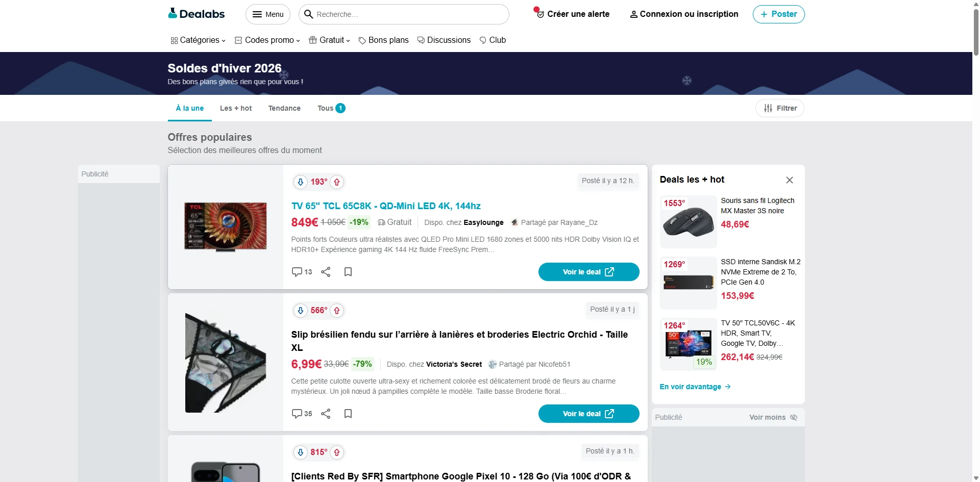
Task: Click Voir le deal for TCL TV
Action: [x=589, y=272]
